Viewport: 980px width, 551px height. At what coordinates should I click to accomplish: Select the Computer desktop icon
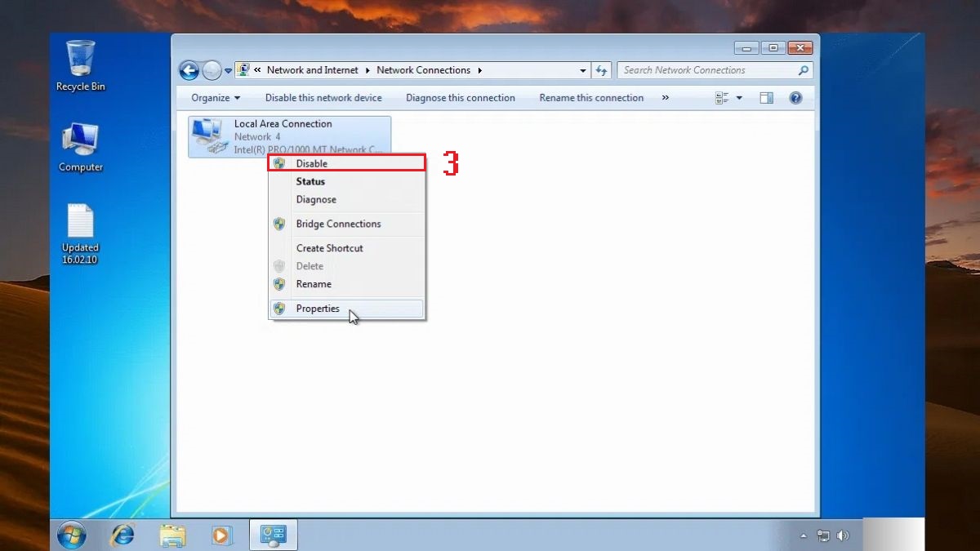tap(80, 147)
